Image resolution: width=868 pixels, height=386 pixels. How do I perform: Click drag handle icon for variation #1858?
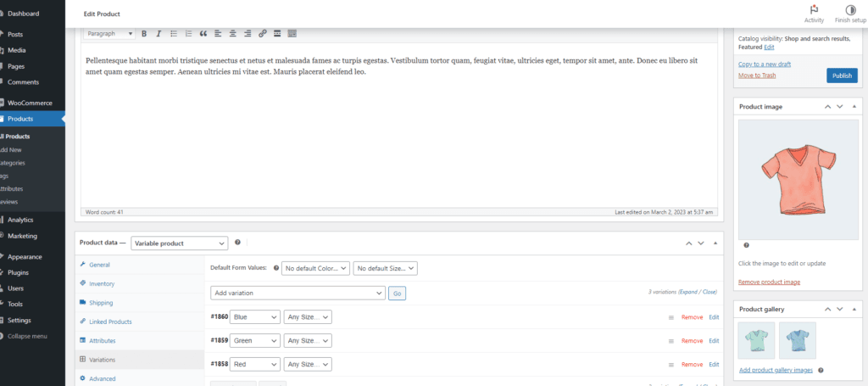(x=671, y=365)
